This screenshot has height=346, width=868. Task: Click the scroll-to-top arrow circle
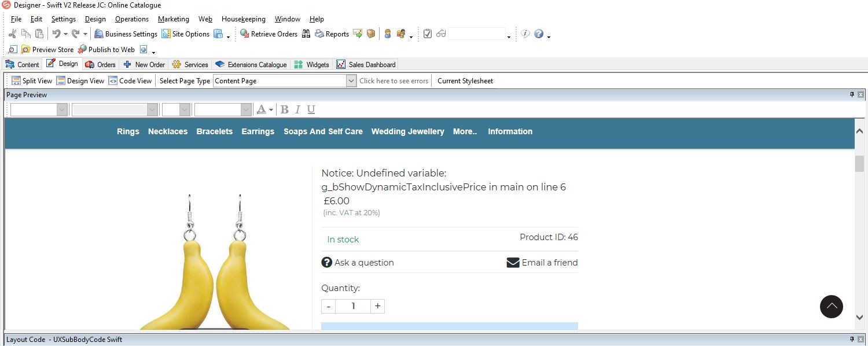(x=831, y=306)
